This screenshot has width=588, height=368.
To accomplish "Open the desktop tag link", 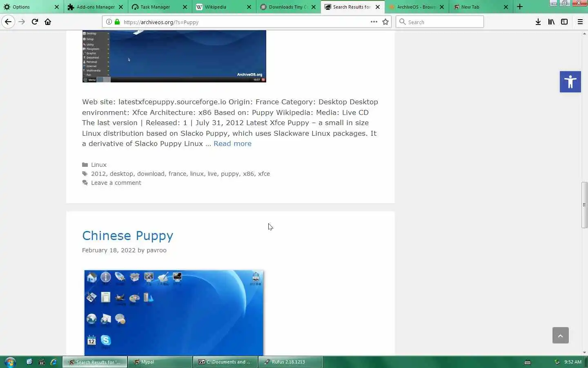I will point(121,174).
